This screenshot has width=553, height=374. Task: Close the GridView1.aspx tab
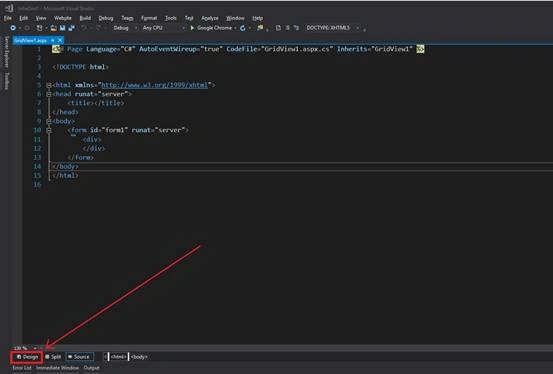(x=60, y=40)
